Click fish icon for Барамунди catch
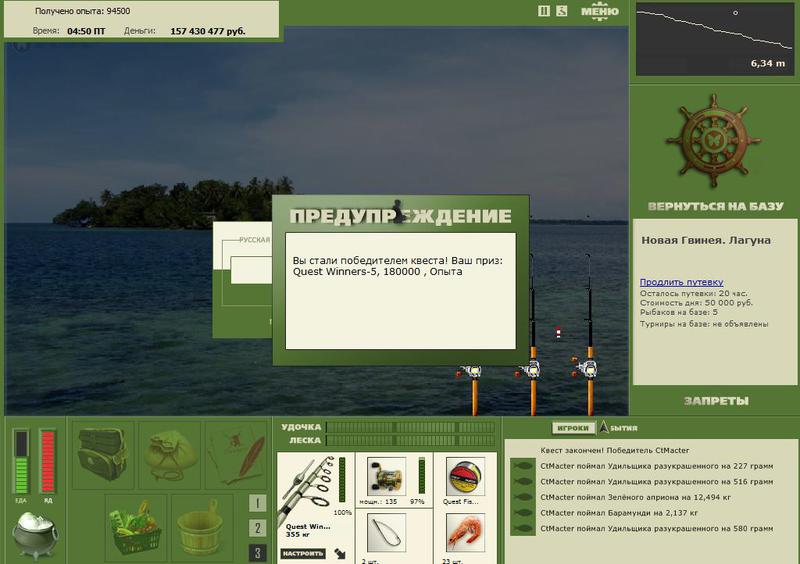 click(x=523, y=512)
